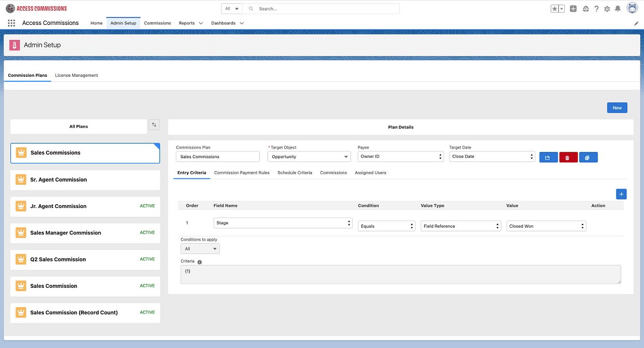Open the Assigned Users tab
Screen dimensions: 644x348
[x=370, y=173]
